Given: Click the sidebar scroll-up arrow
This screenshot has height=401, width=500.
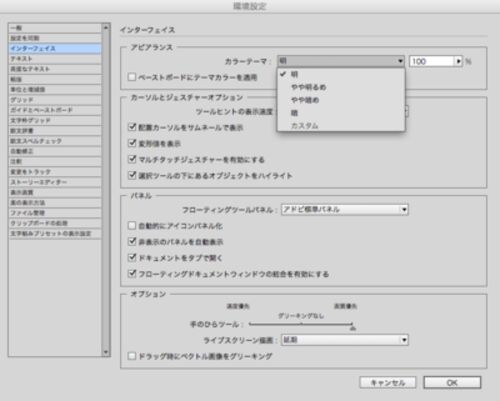Looking at the screenshot, I should tap(106, 27).
